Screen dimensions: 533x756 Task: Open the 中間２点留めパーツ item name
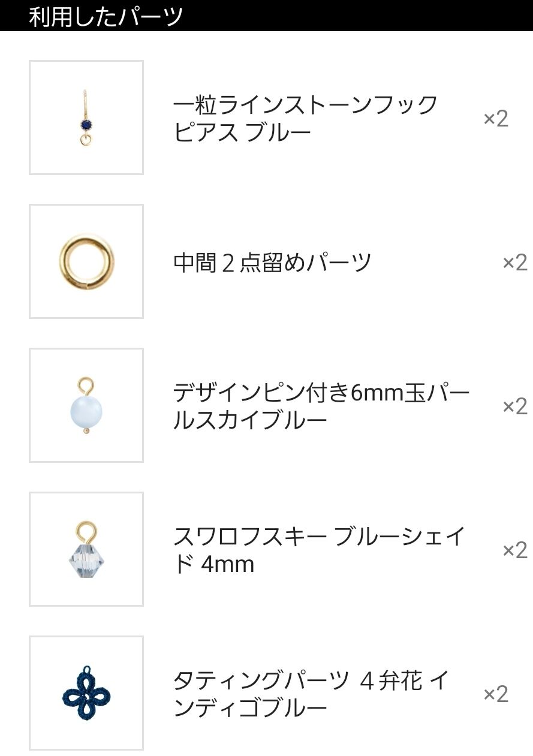[x=272, y=263]
